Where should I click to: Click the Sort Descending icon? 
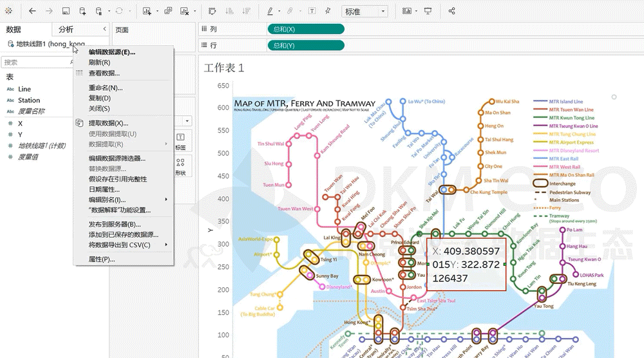[x=246, y=11]
